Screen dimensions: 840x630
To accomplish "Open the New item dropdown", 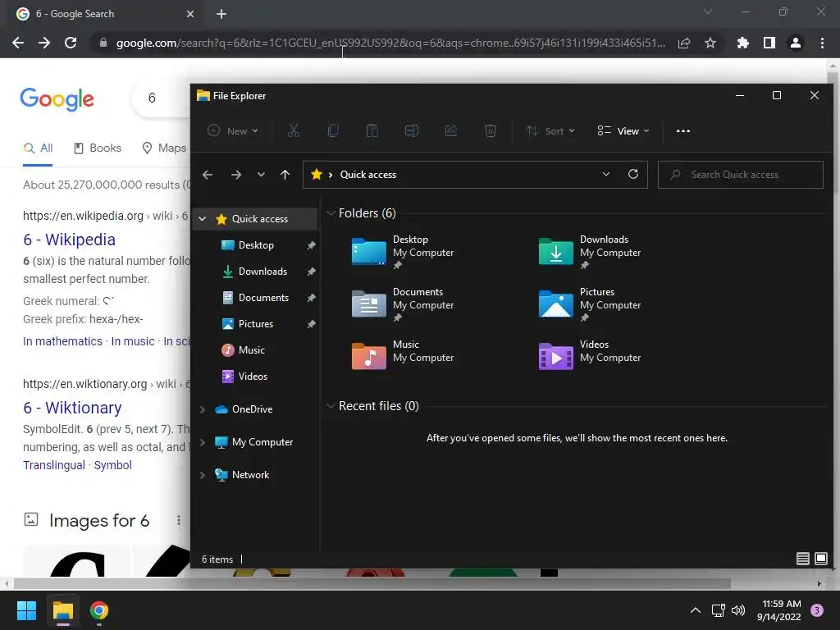I will 232,130.
